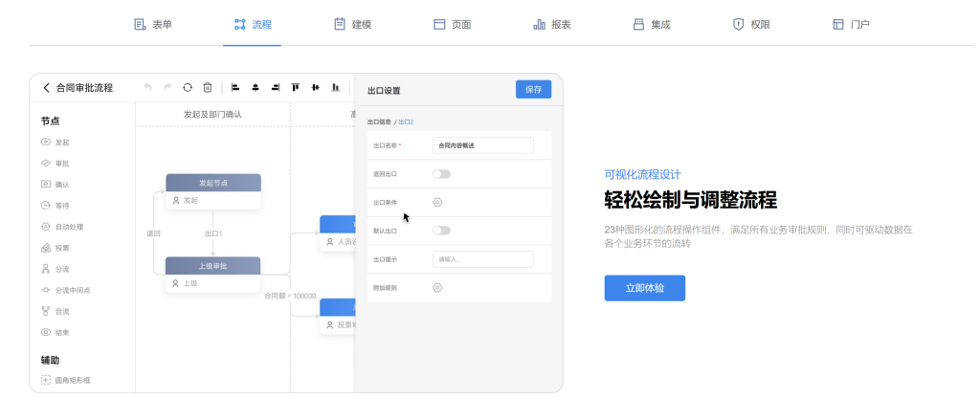Go back using arrow beside 合同审批流程
This screenshot has width=980, height=420.
(x=46, y=88)
